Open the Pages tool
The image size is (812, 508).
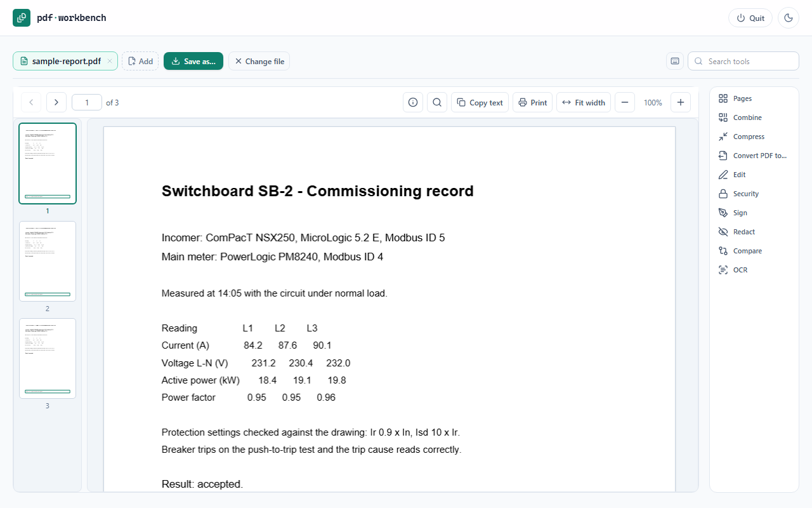tap(754, 98)
